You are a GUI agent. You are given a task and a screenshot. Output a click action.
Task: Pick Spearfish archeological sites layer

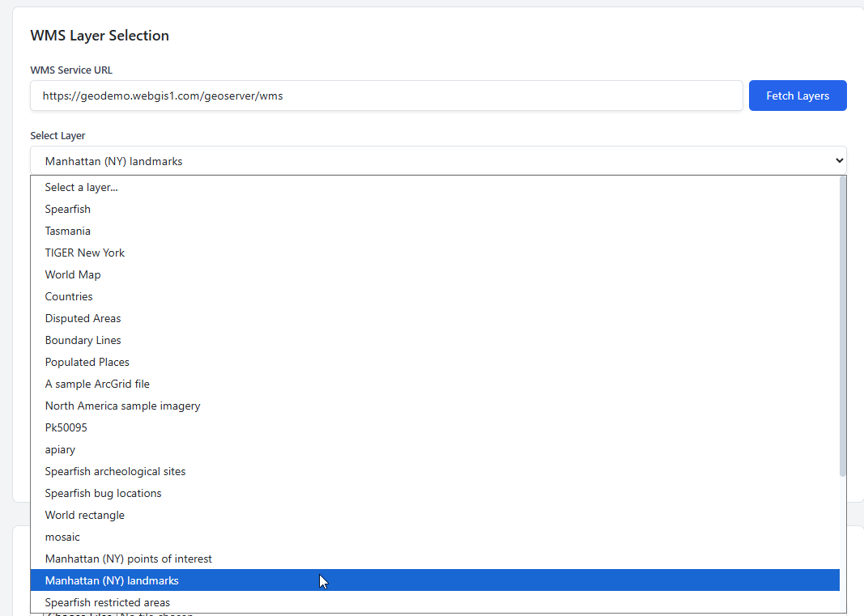(x=115, y=471)
